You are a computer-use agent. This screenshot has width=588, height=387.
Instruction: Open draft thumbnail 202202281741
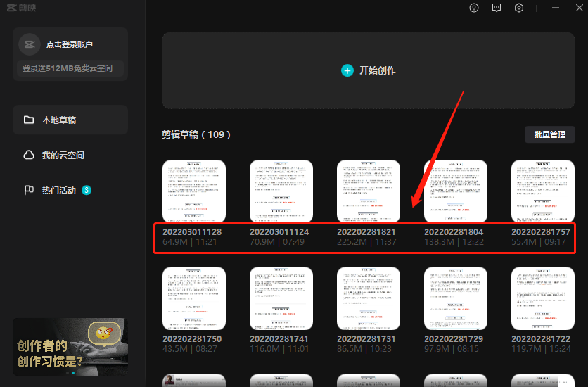(281, 298)
